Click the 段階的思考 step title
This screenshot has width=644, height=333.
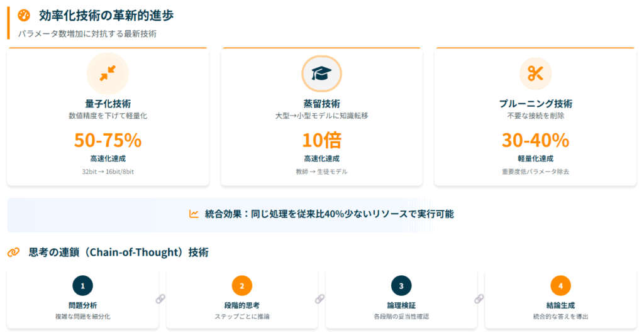[x=242, y=305]
